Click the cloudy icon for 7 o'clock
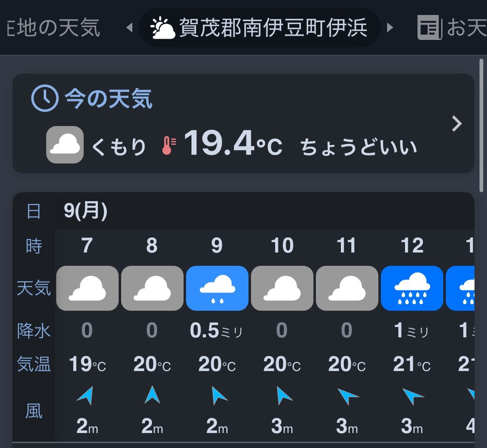The image size is (487, 448). [87, 288]
